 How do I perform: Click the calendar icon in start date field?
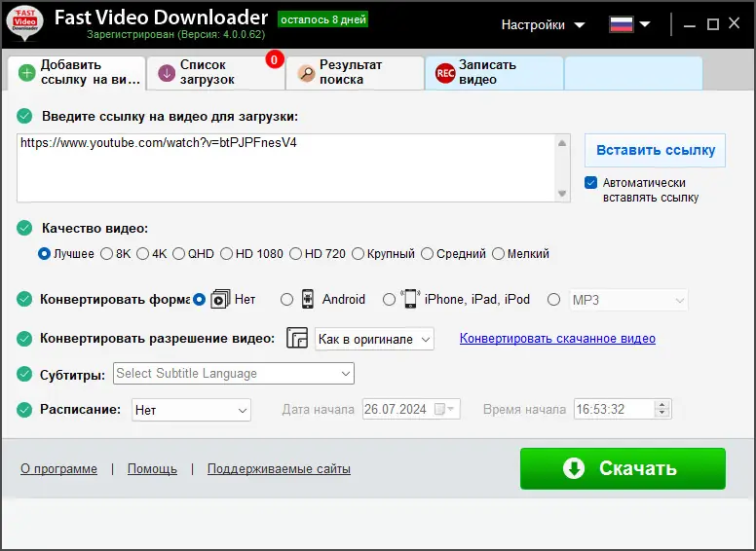[x=439, y=410]
